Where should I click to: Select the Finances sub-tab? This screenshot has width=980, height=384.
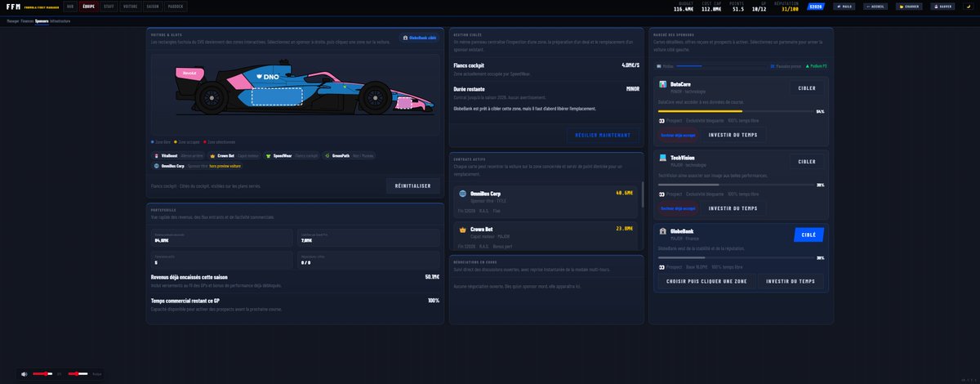tap(27, 20)
